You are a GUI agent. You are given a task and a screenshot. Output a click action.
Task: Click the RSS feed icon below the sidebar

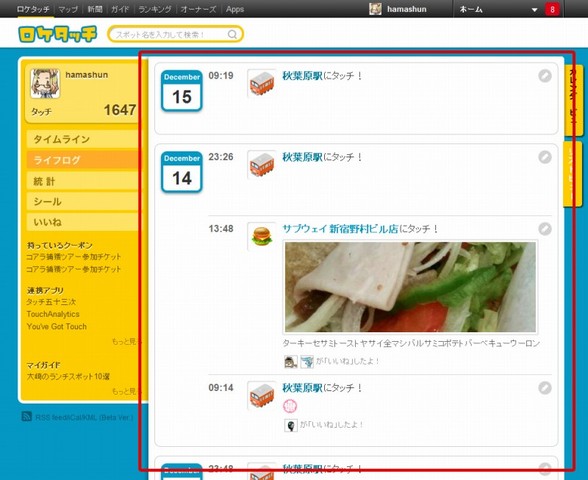(26, 416)
